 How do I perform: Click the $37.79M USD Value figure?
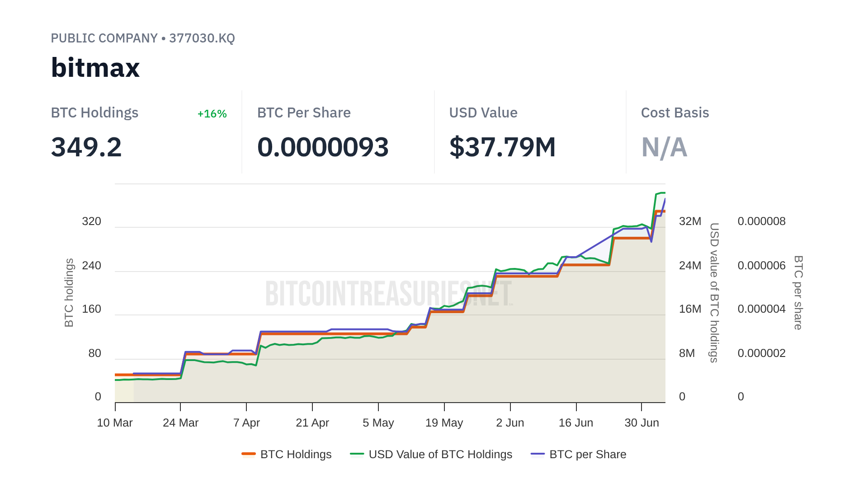502,147
